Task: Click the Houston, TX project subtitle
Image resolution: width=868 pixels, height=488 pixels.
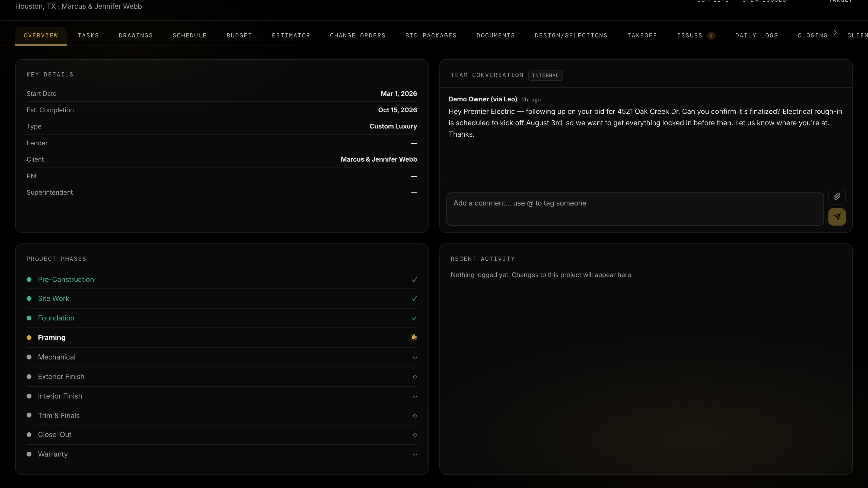Action: 78,7
